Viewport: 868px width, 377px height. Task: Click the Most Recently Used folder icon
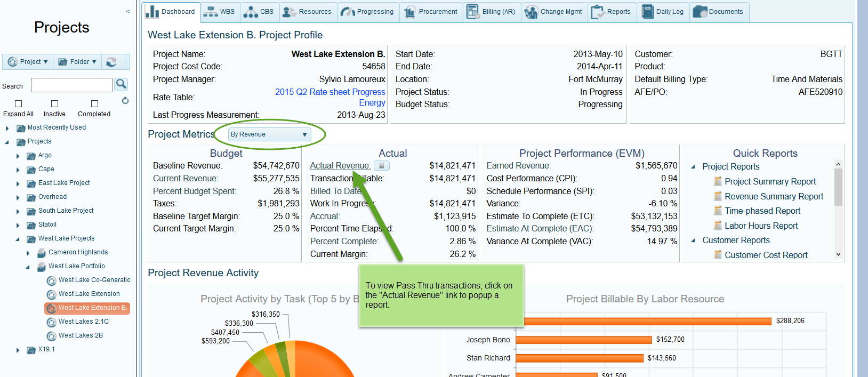[21, 128]
